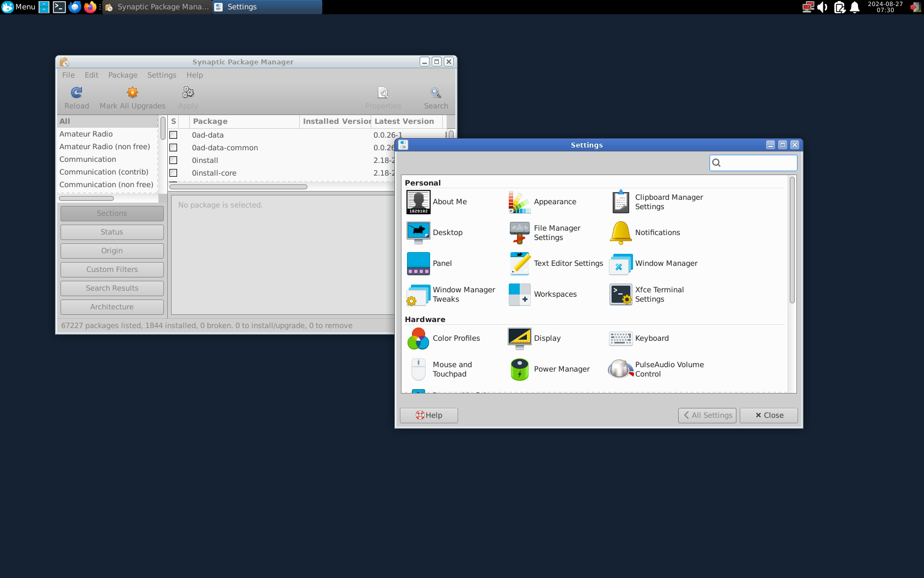Tick the status box for 0ad-data
The height and width of the screenshot is (578, 924).
click(x=173, y=135)
